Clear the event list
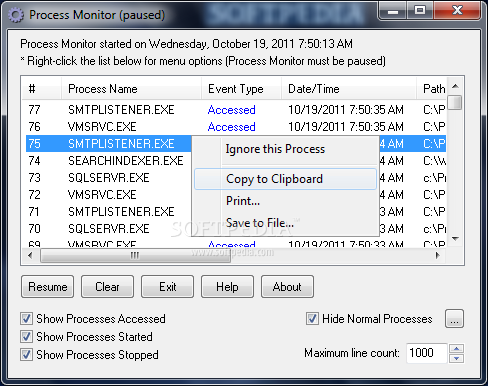This screenshot has height=386, width=488. click(x=107, y=287)
